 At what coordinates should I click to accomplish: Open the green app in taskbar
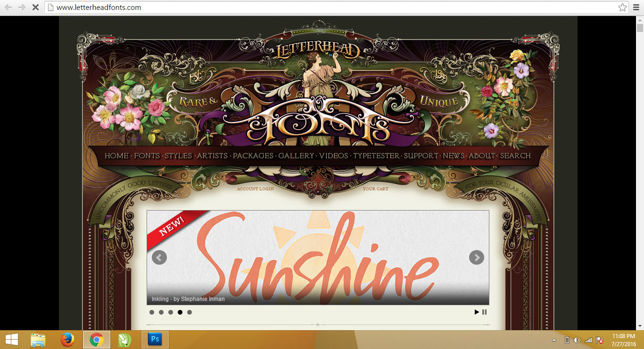pos(124,340)
